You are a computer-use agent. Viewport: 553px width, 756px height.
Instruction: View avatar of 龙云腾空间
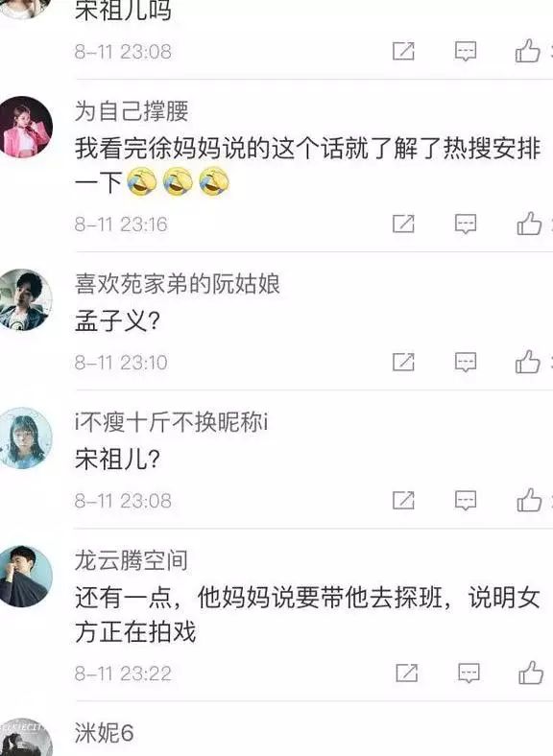[x=26, y=577]
